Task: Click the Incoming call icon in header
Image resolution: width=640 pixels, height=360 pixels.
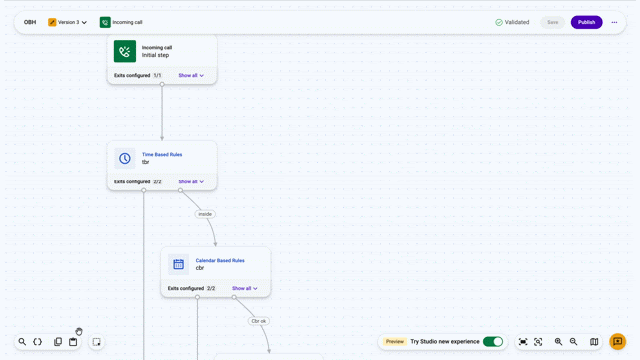Action: (x=105, y=22)
